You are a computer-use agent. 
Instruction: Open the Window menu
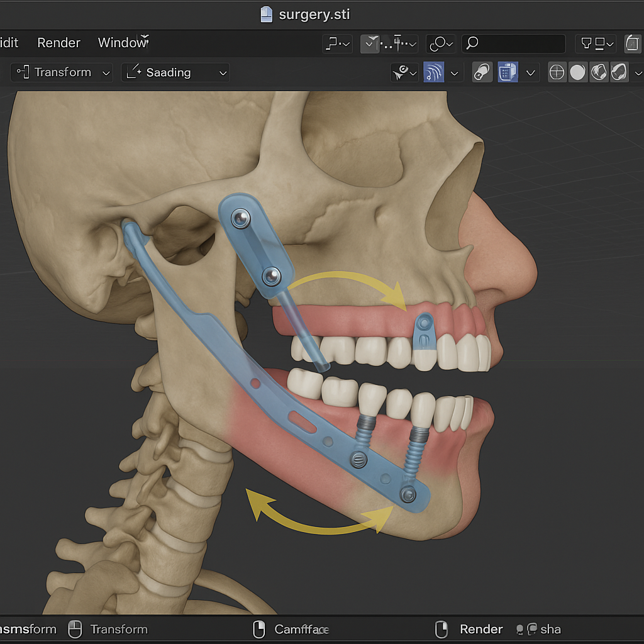(122, 43)
